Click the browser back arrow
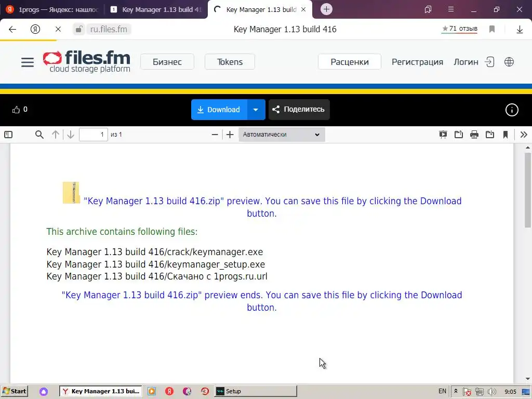The width and height of the screenshot is (532, 399). (x=12, y=29)
